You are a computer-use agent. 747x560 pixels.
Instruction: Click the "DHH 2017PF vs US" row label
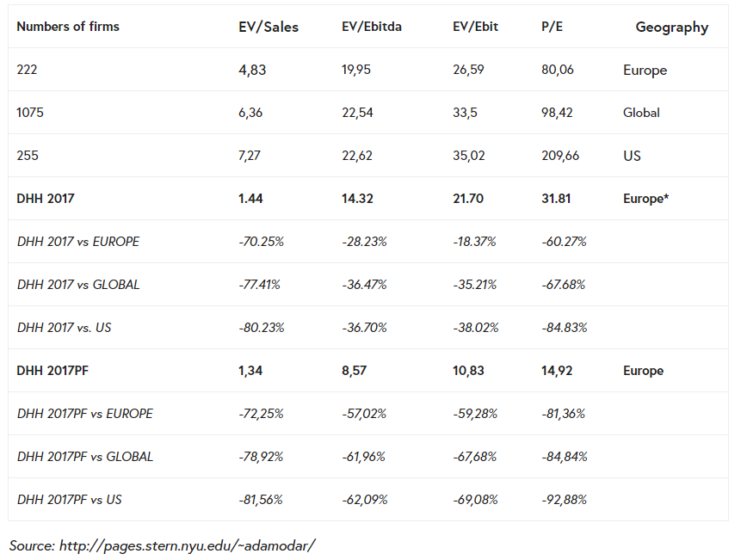click(69, 500)
